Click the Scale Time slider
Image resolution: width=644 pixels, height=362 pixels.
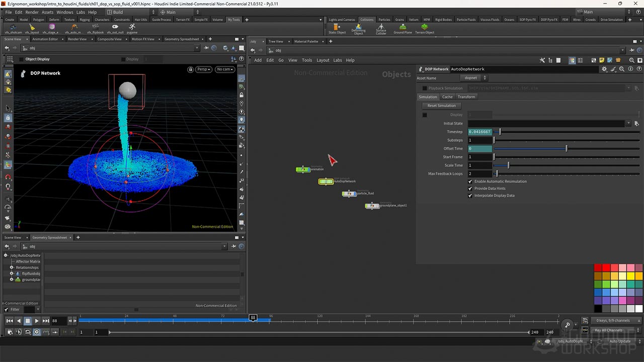[508, 165]
